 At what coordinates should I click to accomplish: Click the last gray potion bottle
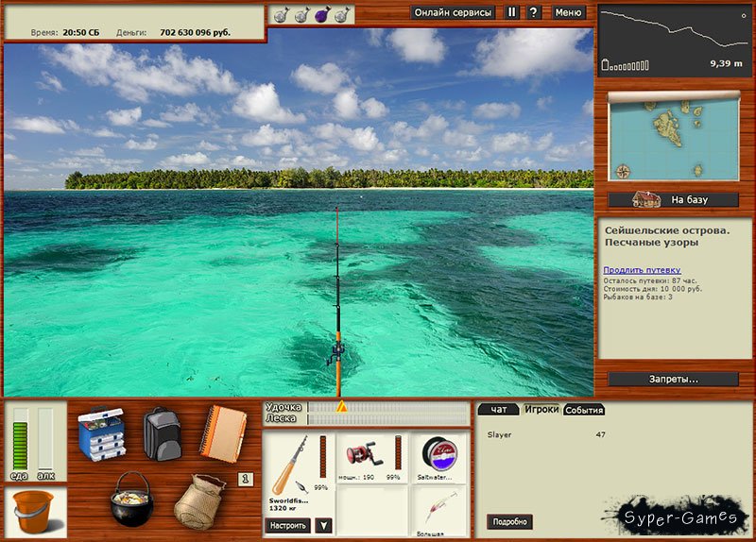point(342,15)
